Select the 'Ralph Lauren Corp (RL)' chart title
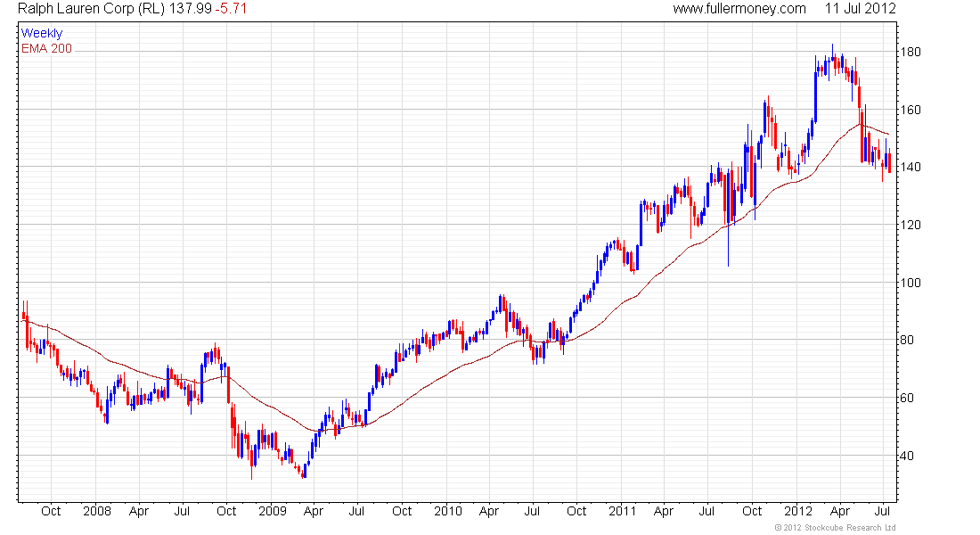Viewport: 980px width, 535px height. point(91,9)
